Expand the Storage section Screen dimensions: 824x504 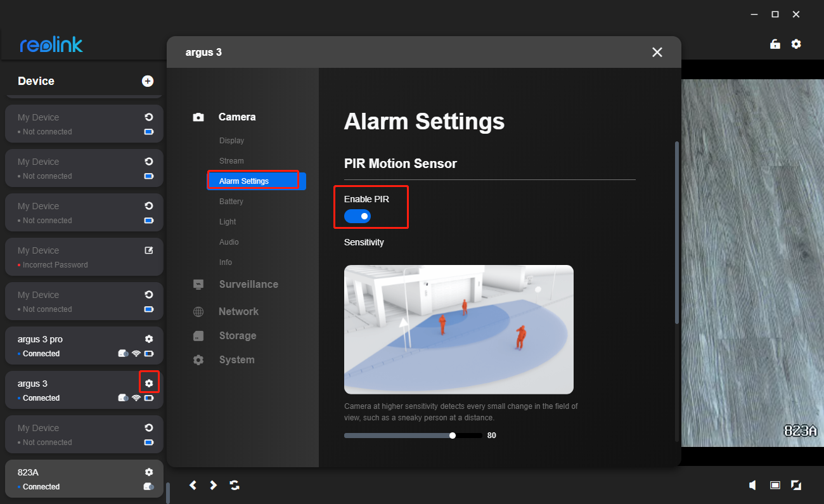click(237, 335)
